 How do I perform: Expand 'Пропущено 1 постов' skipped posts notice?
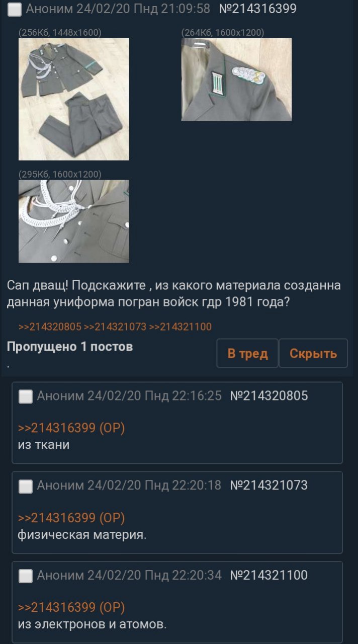70,347
